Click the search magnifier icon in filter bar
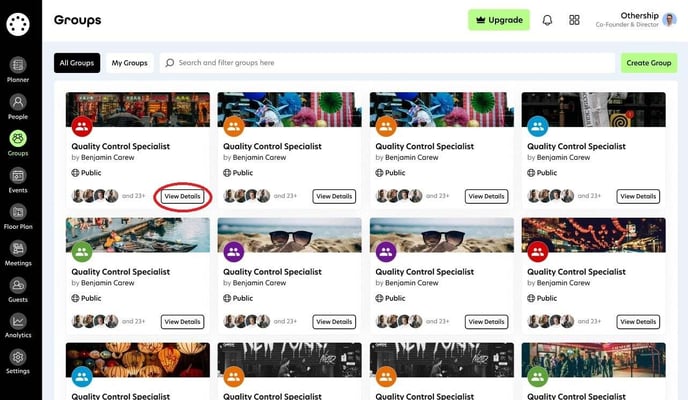This screenshot has height=400, width=688. [x=169, y=63]
